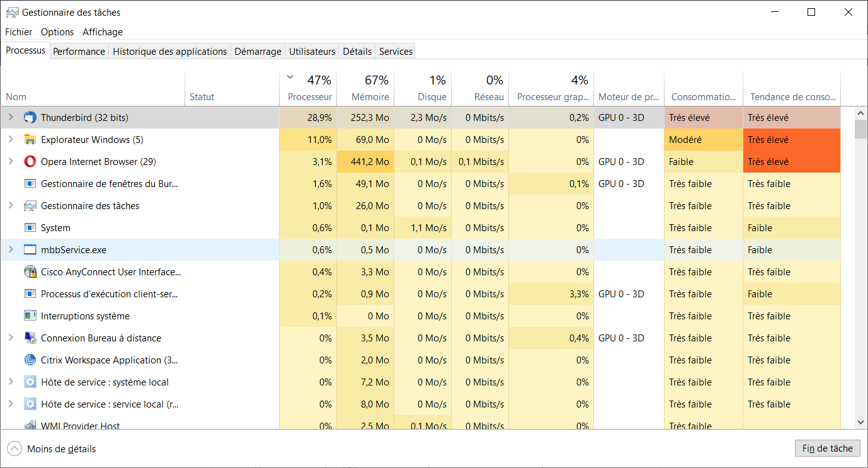Switch to the Détails tab
The width and height of the screenshot is (868, 468).
357,52
